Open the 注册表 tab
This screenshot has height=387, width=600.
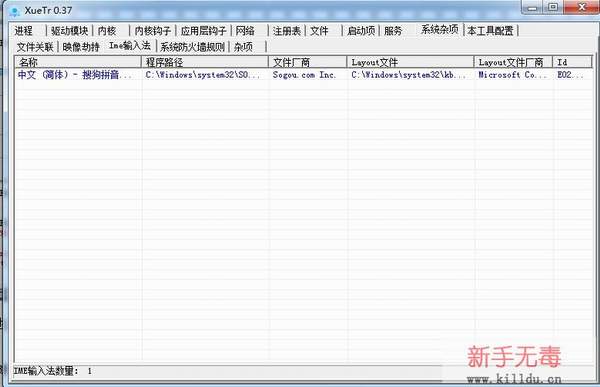coord(287,31)
